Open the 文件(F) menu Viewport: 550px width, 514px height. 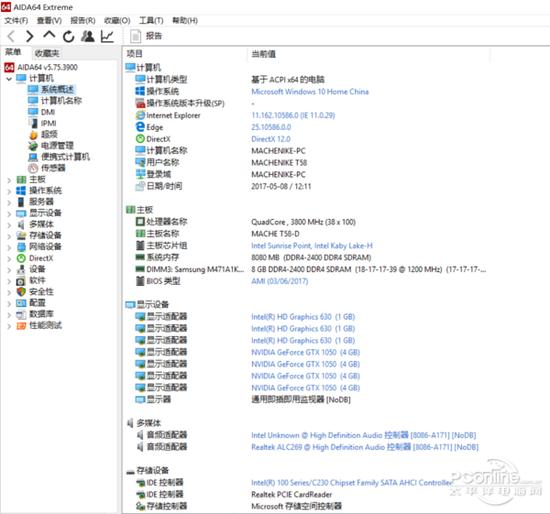click(16, 20)
